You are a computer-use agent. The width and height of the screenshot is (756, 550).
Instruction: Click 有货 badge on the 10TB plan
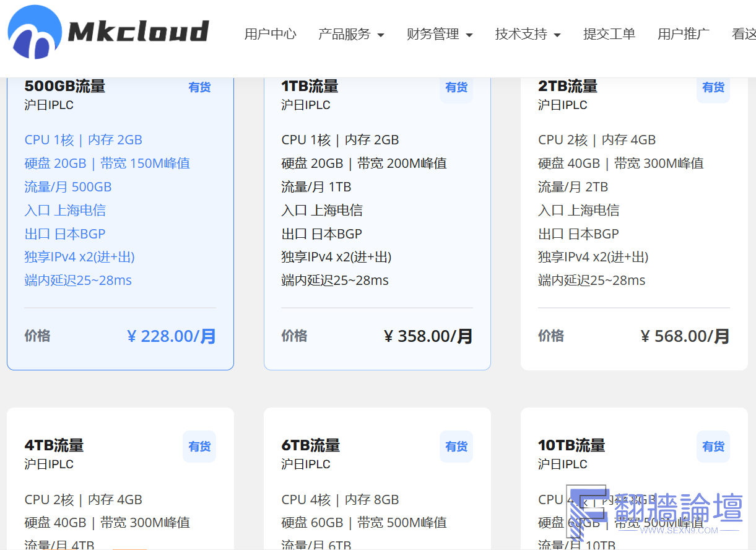pos(713,447)
